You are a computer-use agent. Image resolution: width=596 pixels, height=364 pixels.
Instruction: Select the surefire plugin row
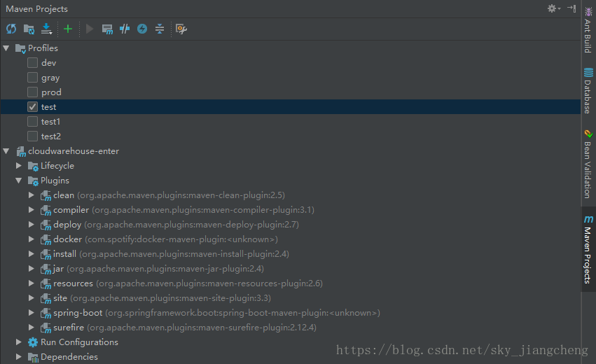291,328
